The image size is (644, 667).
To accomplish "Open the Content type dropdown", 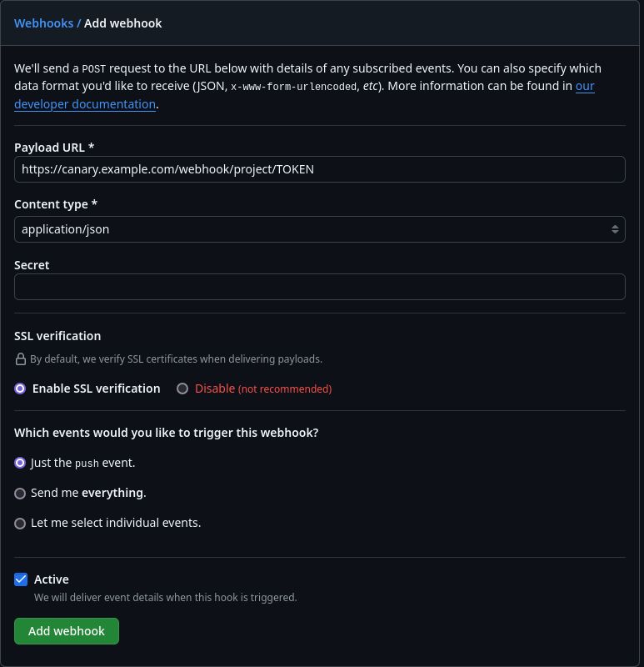I will coord(319,229).
